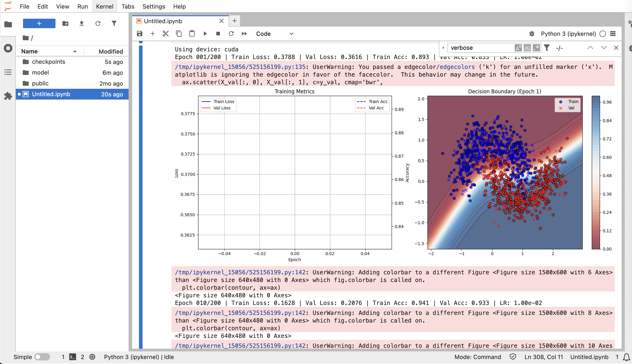
Task: Cut the selected cell with scissors icon
Action: click(x=166, y=34)
